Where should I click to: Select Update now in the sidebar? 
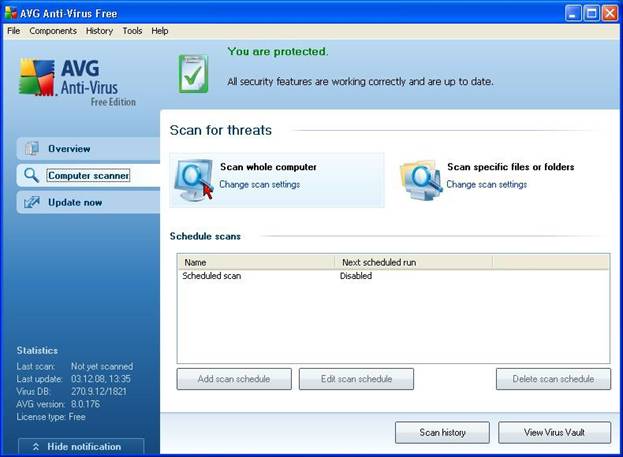(x=88, y=202)
